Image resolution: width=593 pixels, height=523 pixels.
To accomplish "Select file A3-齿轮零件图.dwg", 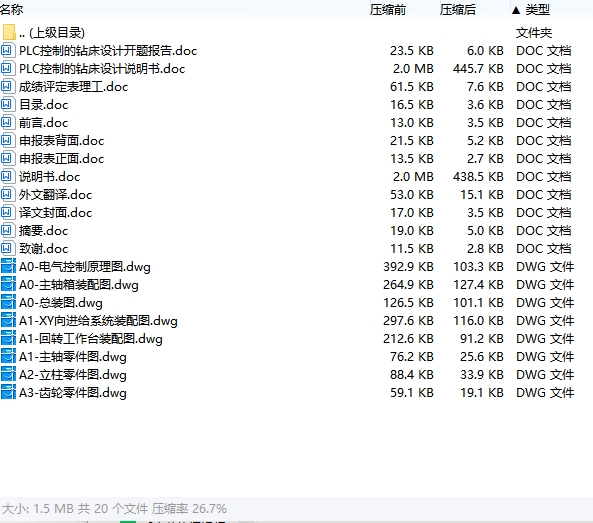I will (x=73, y=393).
